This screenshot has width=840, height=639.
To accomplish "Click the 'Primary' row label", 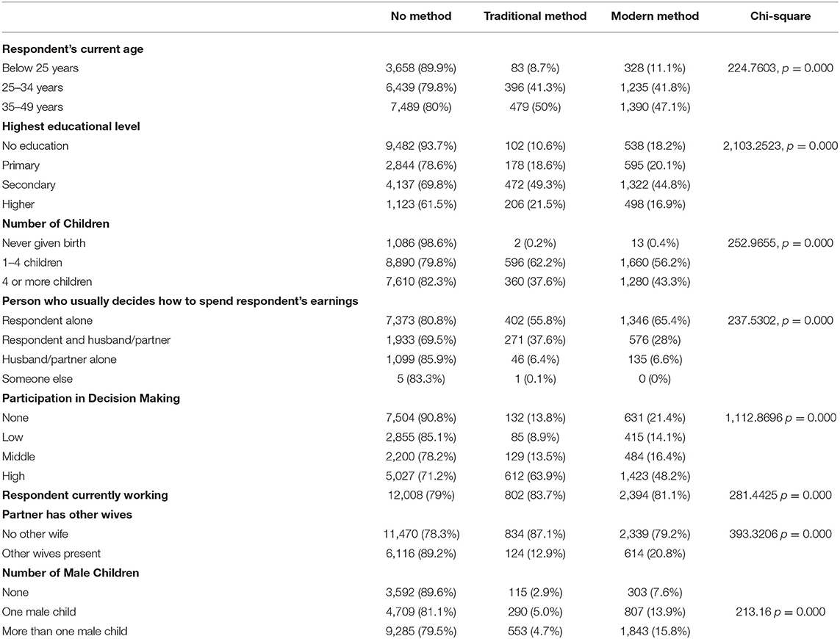I will pos(21,165).
